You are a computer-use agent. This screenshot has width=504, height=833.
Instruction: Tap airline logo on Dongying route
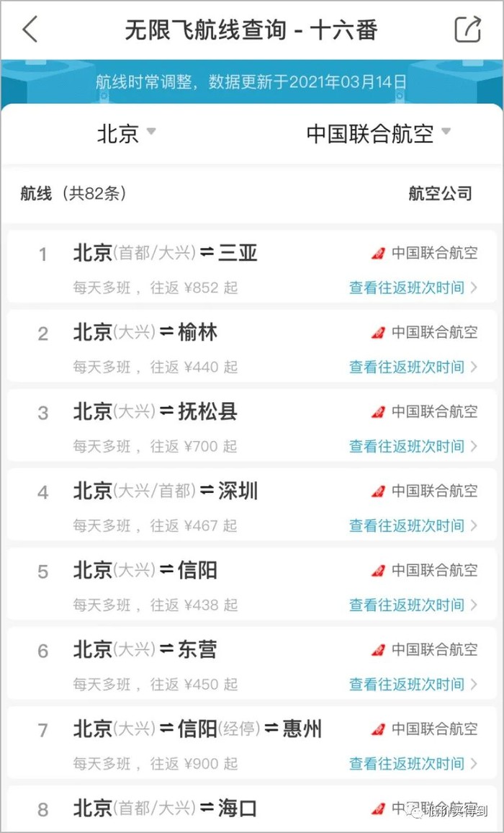click(378, 649)
